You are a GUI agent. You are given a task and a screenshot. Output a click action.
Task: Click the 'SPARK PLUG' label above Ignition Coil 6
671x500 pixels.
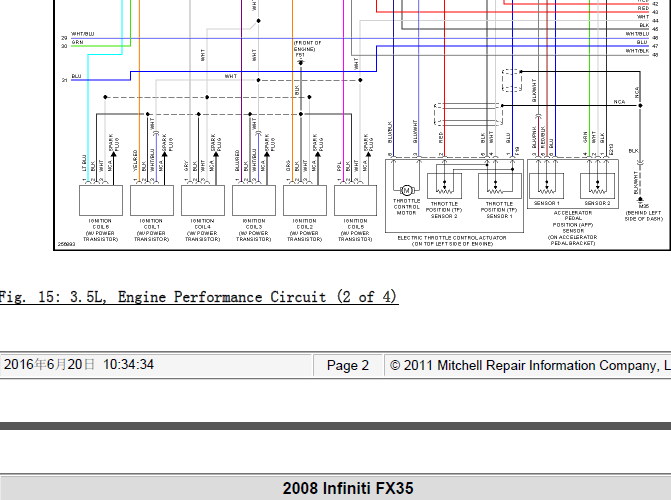coord(114,143)
